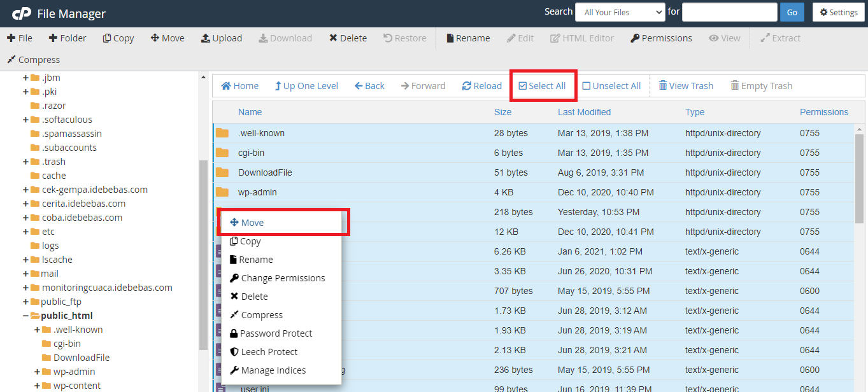Screen dimensions: 868x392
Task: Open the Settings panel
Action: (838, 11)
